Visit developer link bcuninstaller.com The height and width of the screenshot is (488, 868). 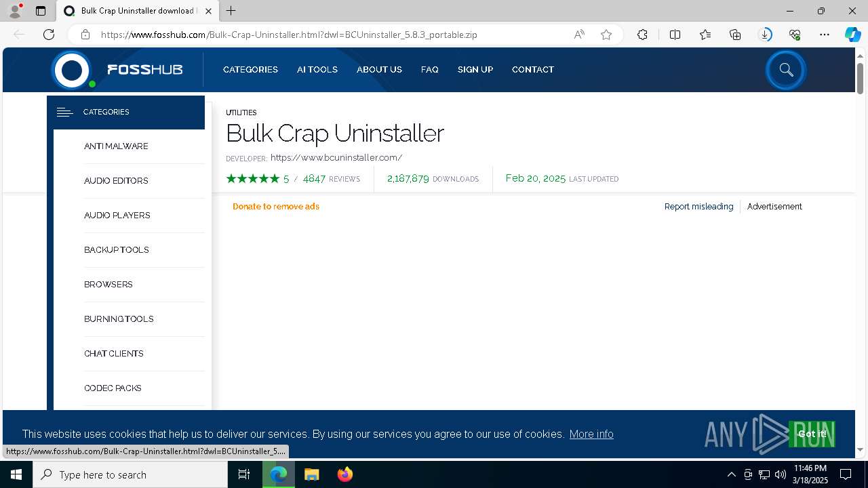click(336, 158)
